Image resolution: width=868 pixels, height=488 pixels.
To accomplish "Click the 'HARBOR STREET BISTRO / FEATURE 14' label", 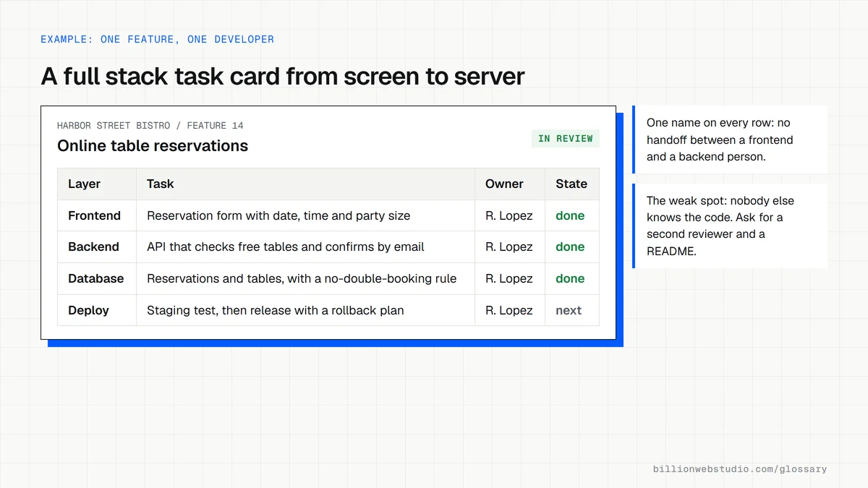I will point(150,126).
